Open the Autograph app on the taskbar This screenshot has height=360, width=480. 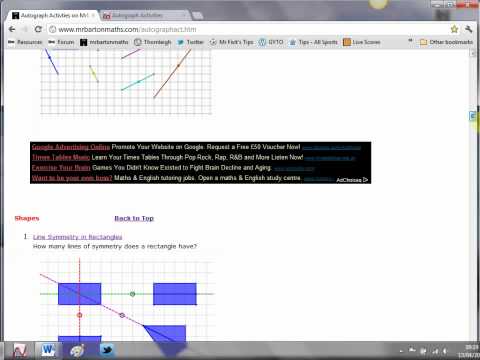tap(20, 351)
